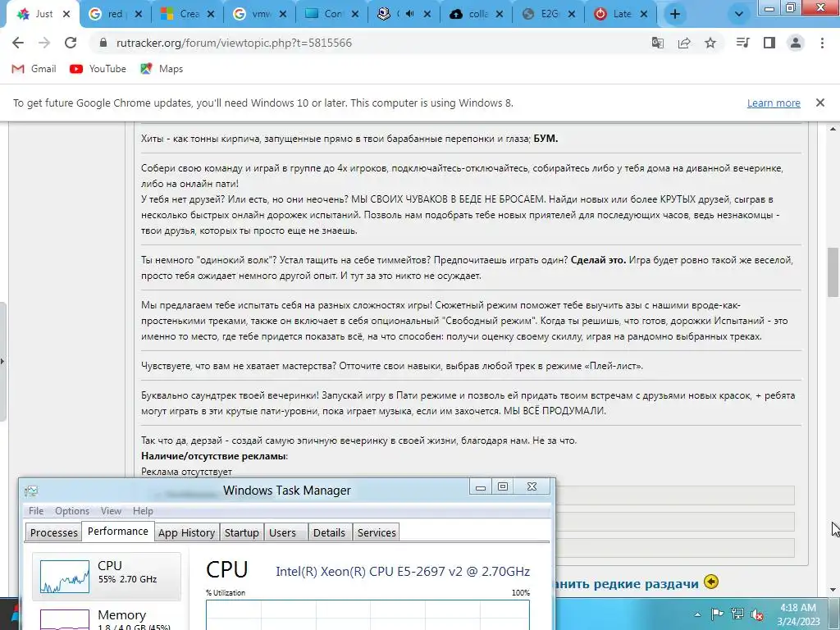Open Startup tab in Task Manager

[242, 532]
